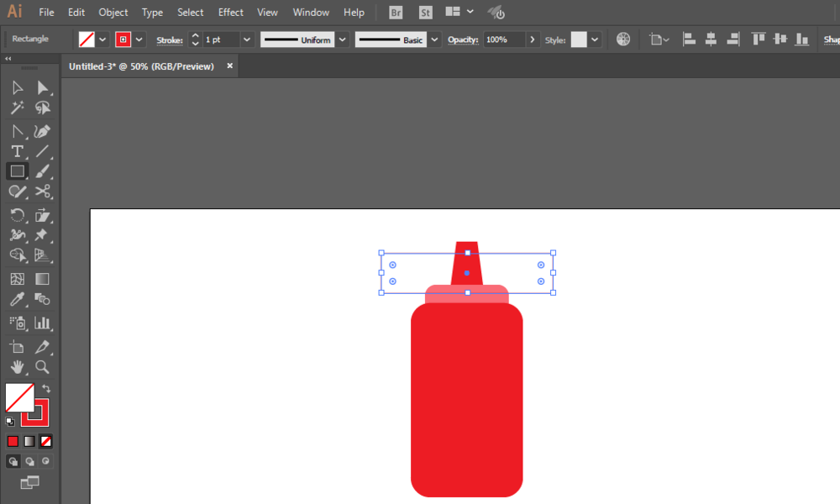Swap fill and stroke colors
The image size is (840, 504).
46,389
